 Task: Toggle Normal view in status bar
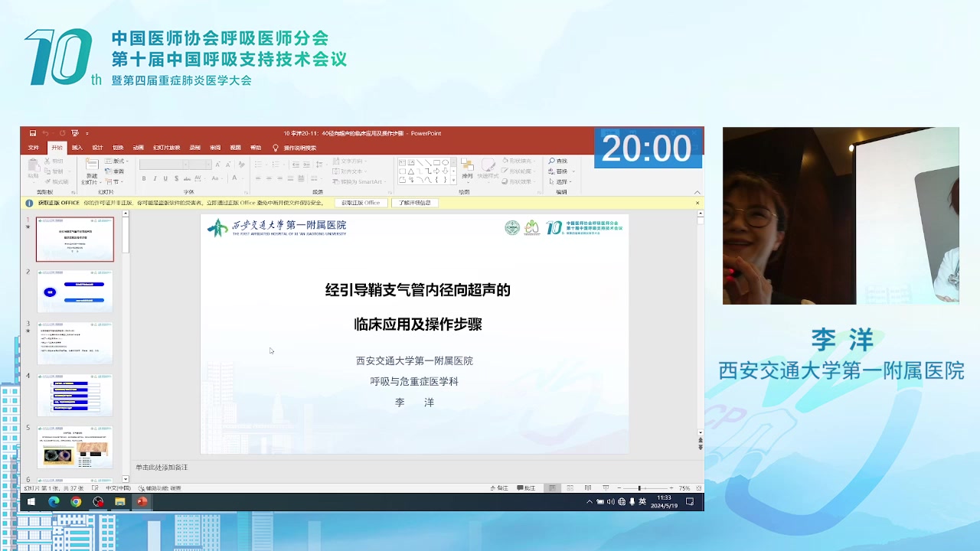tap(552, 488)
